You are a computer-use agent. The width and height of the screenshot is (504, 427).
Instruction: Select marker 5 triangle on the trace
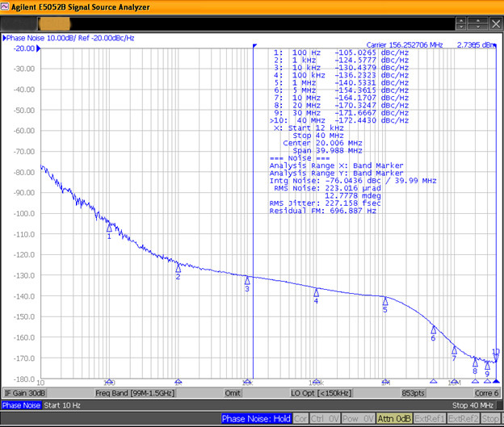coord(385,301)
